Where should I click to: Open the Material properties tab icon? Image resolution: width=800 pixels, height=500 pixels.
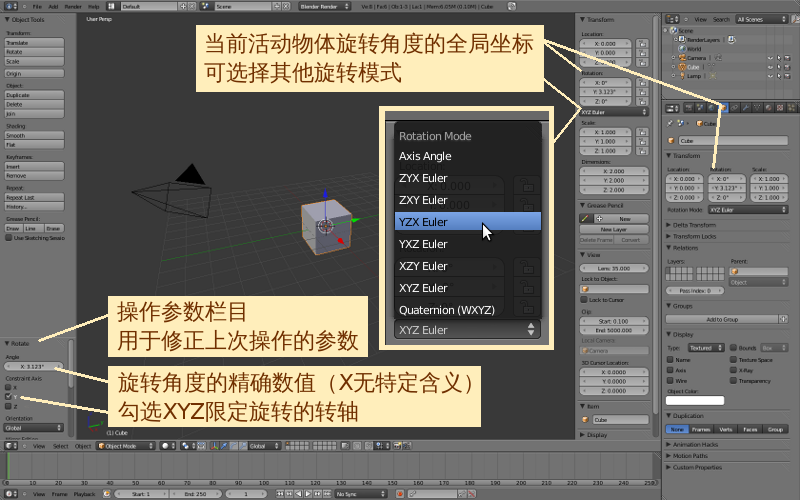click(x=768, y=108)
